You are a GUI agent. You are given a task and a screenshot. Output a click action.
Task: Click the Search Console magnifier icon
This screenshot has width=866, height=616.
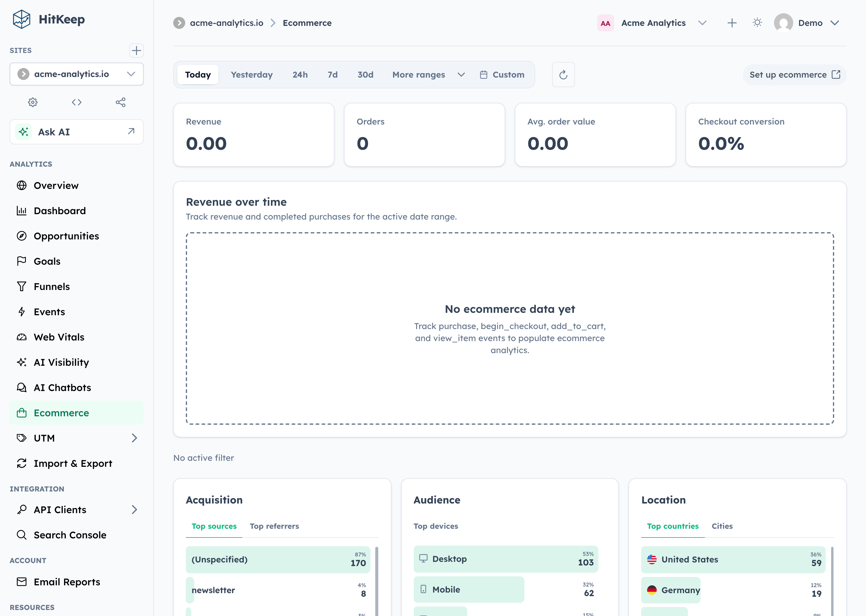22,535
